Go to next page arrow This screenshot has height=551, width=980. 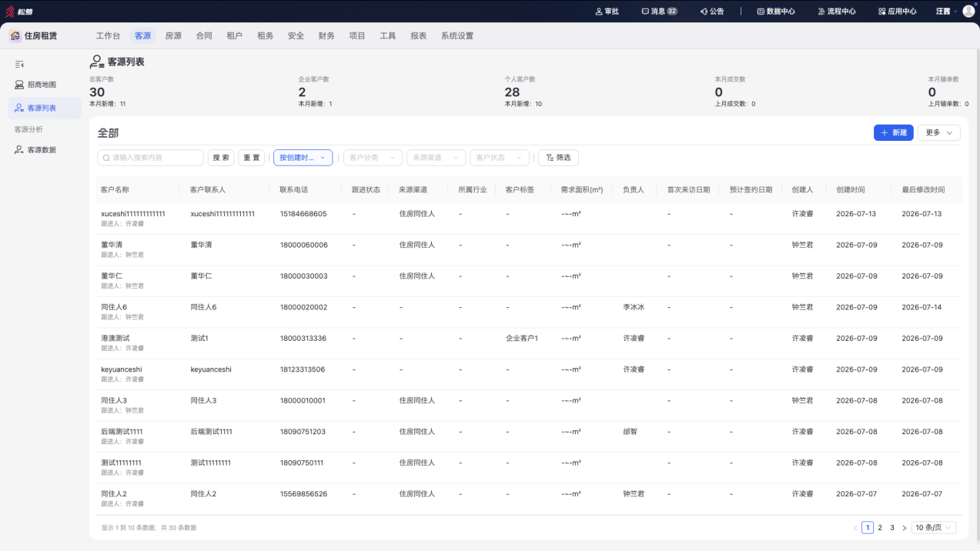click(905, 528)
